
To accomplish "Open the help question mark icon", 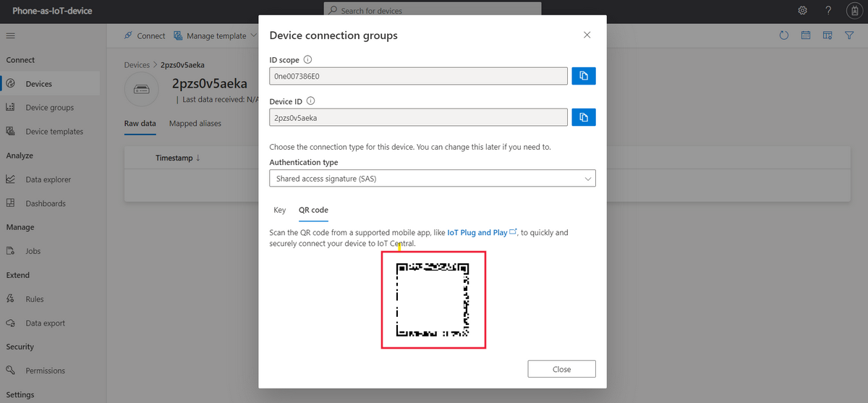I will (829, 11).
